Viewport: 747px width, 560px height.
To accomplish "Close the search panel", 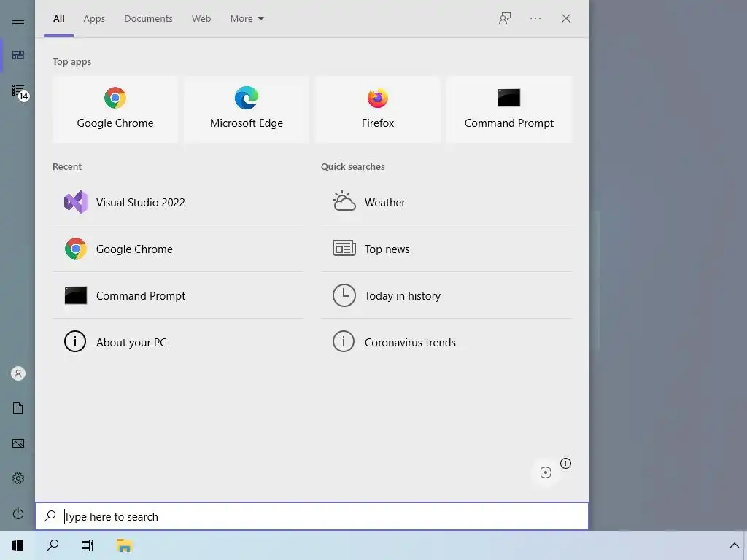I will [x=566, y=18].
